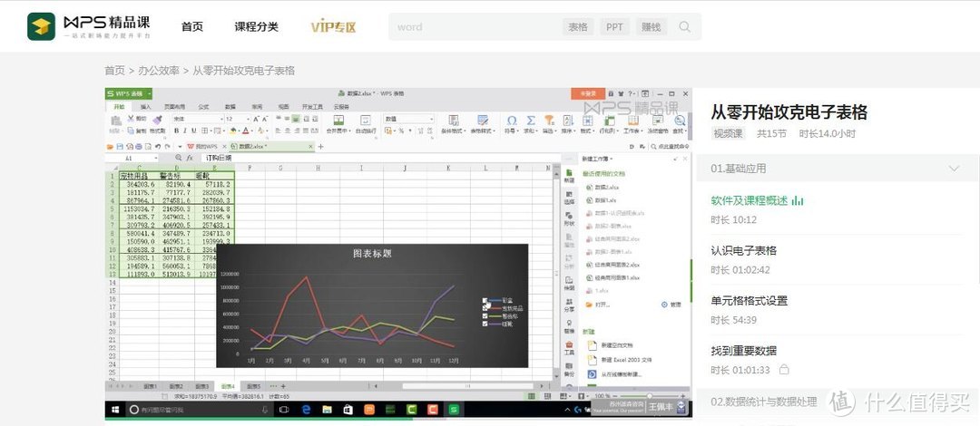This screenshot has height=426, width=980.
Task: Click the 剪切 scissors icon
Action: pyautogui.click(x=131, y=118)
